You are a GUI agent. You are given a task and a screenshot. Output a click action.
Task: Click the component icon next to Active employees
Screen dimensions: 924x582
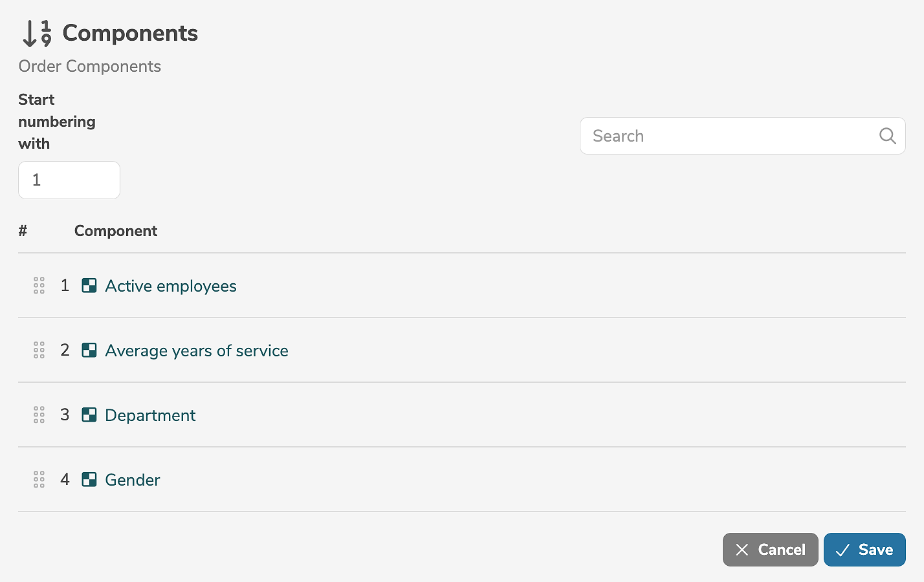[x=89, y=285]
